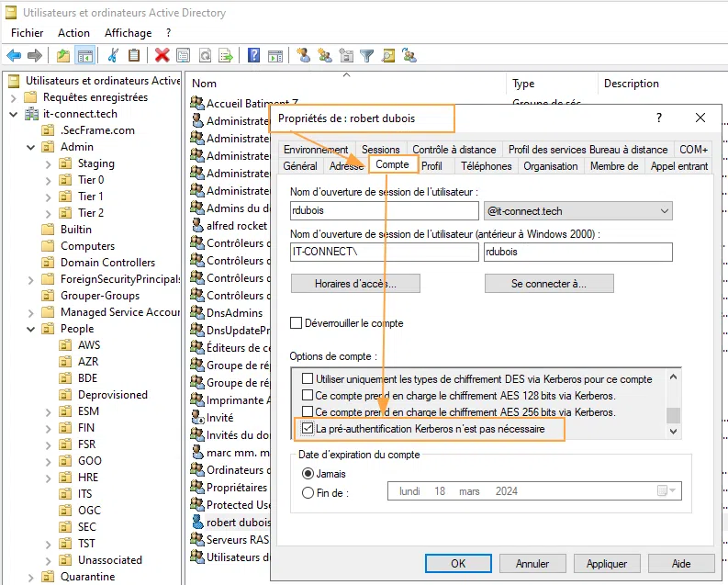Toggle the action pane toolbar icon
The width and height of the screenshot is (728, 585).
tap(275, 56)
